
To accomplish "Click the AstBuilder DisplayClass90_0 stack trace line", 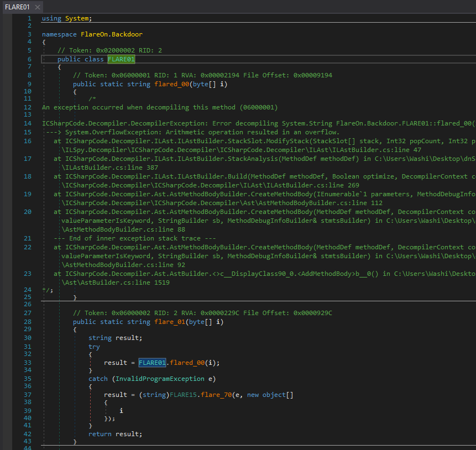I will (x=264, y=274).
